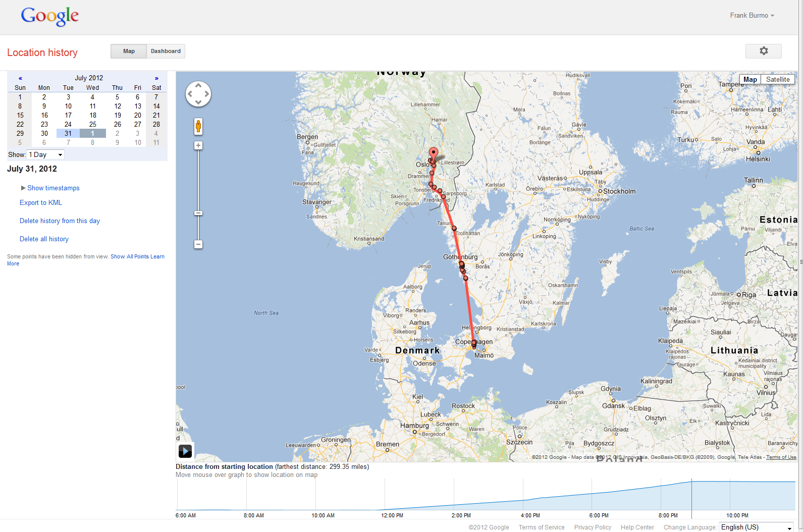Select the Map tab in header

[x=129, y=51]
